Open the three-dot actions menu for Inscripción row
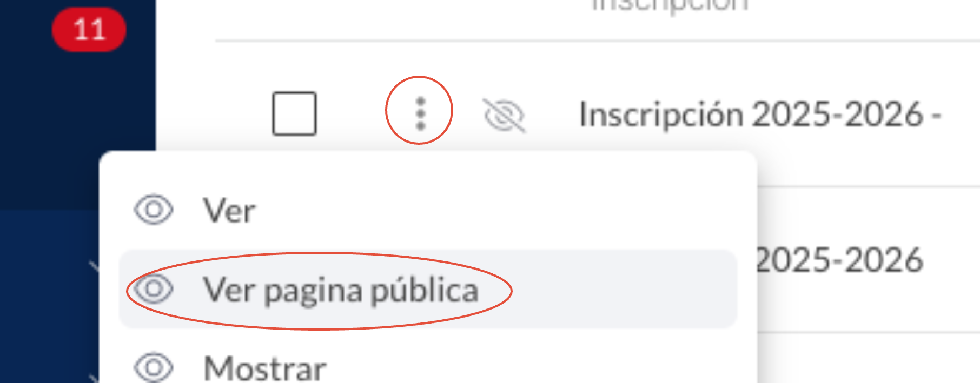The height and width of the screenshot is (383, 980). click(x=420, y=113)
